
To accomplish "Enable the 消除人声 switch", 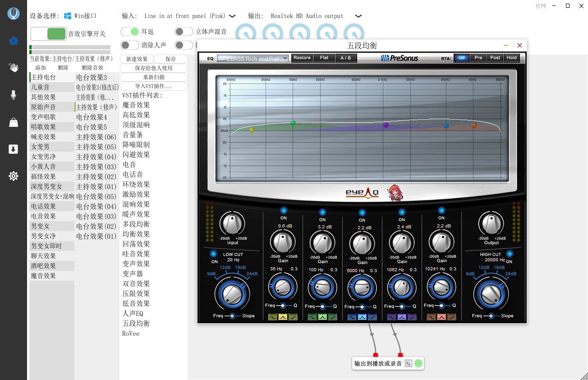I will 130,45.
